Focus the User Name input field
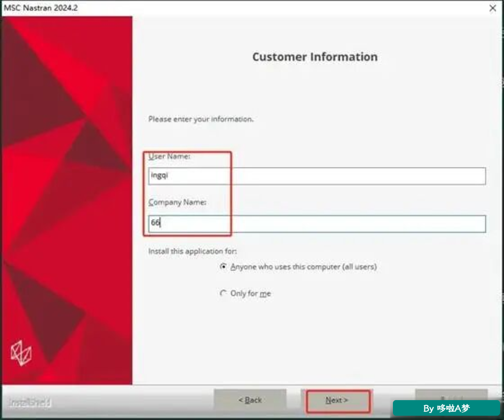This screenshot has width=504, height=420. [x=317, y=176]
